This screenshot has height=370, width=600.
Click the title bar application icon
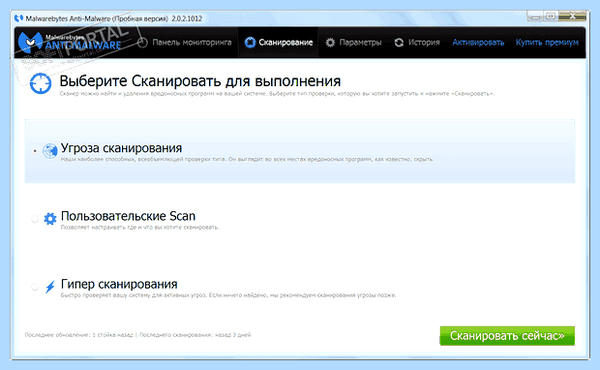pyautogui.click(x=18, y=18)
